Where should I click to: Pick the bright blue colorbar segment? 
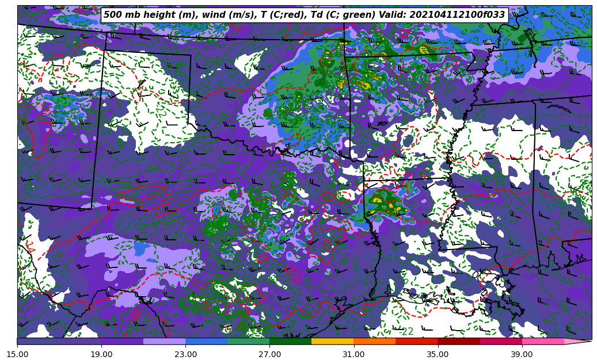click(206, 341)
